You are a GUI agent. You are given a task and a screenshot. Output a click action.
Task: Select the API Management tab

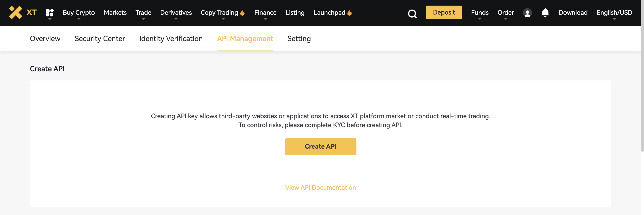245,39
